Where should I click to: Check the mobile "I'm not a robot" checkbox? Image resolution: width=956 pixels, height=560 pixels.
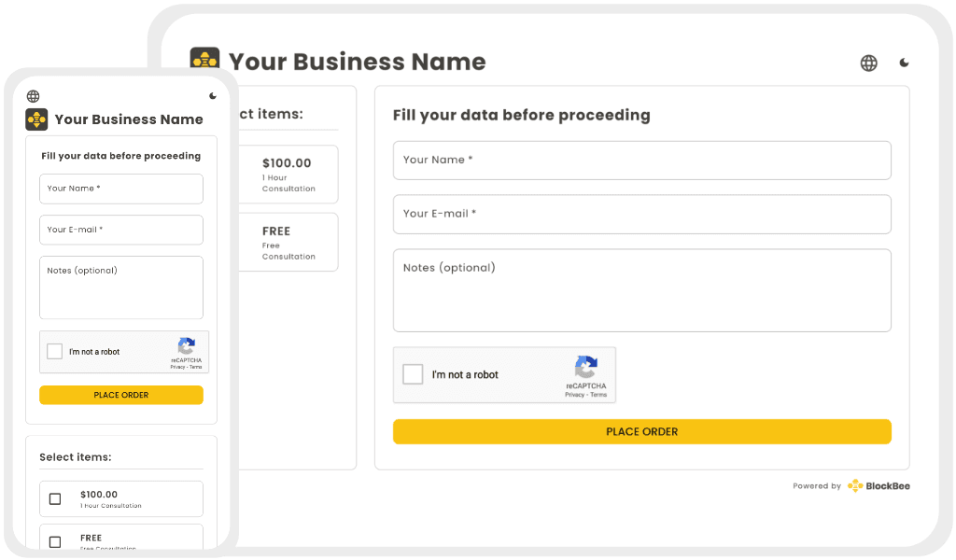(x=55, y=352)
